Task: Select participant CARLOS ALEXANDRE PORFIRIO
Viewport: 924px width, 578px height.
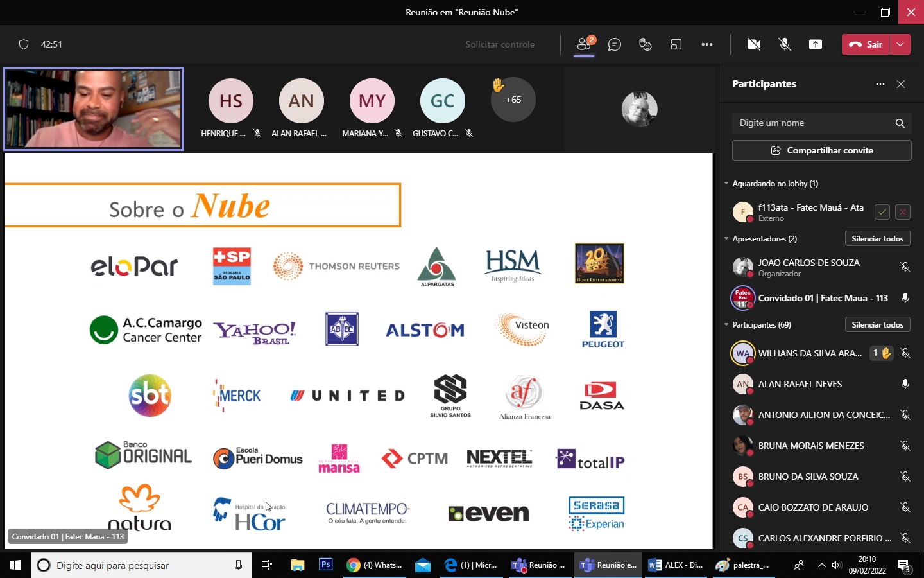Action: (x=821, y=538)
